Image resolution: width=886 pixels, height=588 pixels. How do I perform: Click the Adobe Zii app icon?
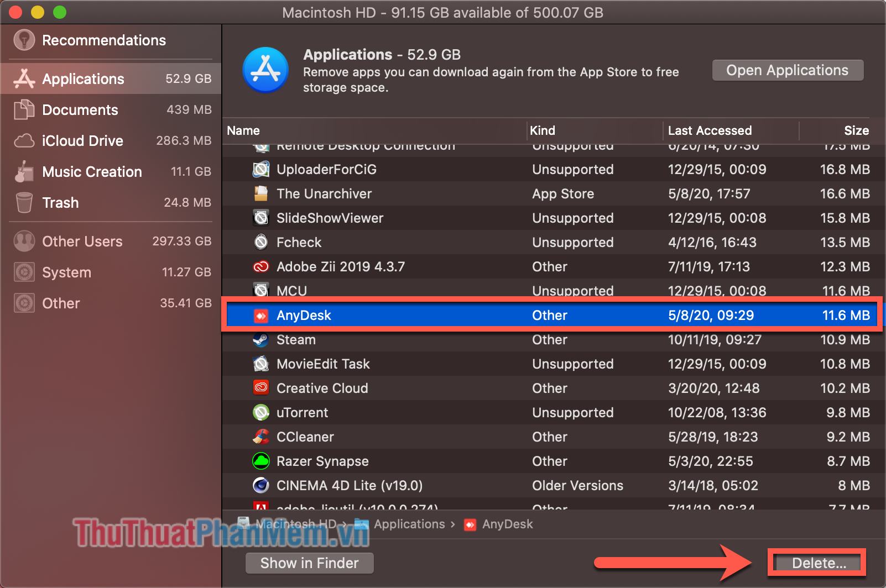pos(261,266)
